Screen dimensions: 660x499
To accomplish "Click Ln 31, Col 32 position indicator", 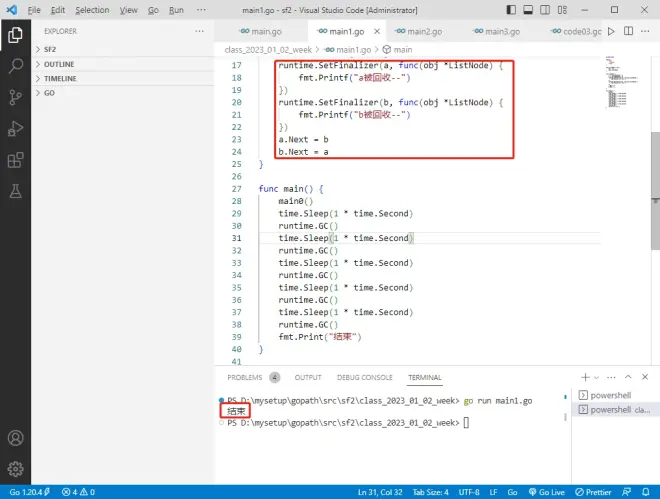I will (380, 492).
